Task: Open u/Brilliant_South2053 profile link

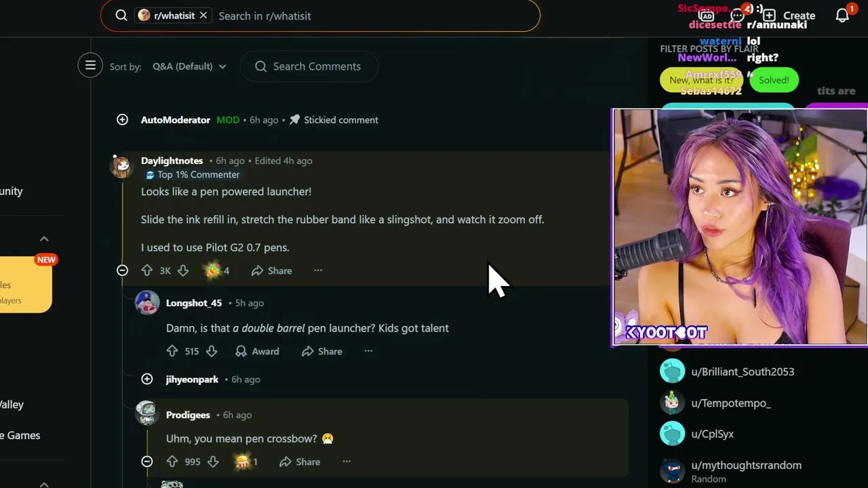Action: click(743, 371)
